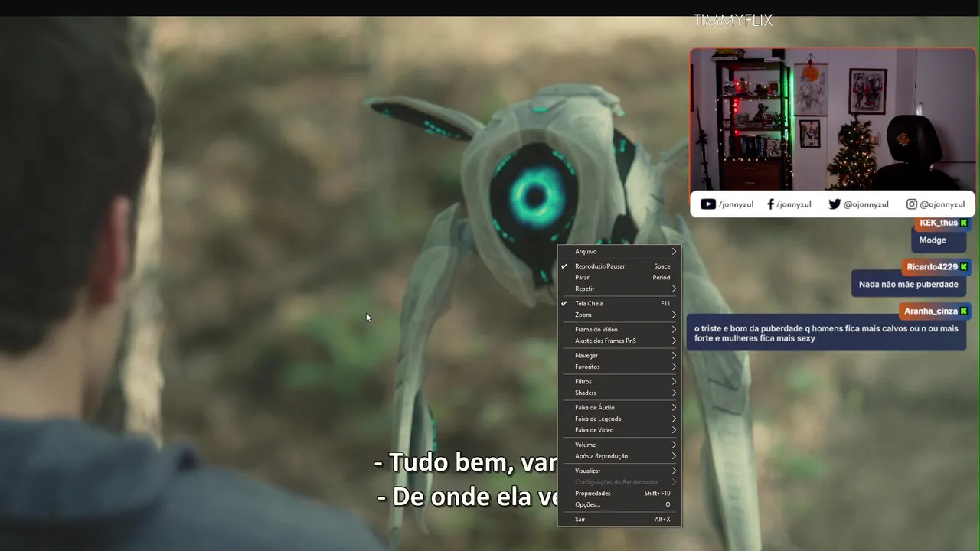Expand Faixa de Áudio submenu
Viewport: 980px width, 551px height.
pos(619,408)
